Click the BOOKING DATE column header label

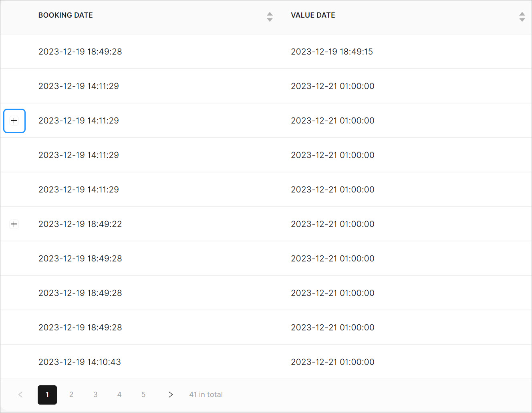pos(66,15)
